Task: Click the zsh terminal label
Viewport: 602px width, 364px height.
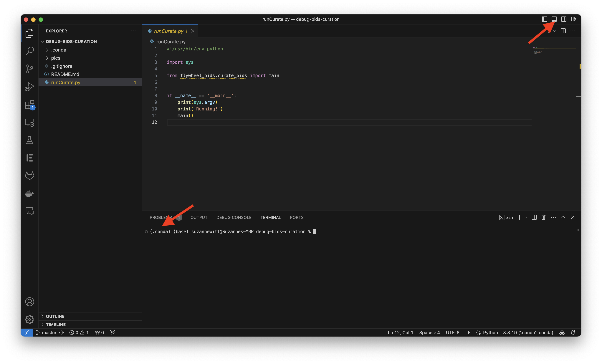Action: (506, 217)
